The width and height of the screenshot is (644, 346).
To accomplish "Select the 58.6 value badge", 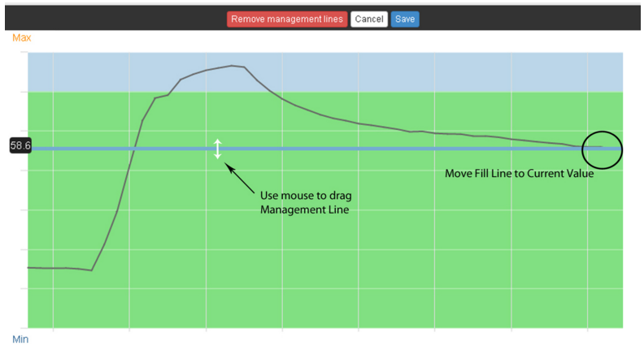I will pos(20,146).
